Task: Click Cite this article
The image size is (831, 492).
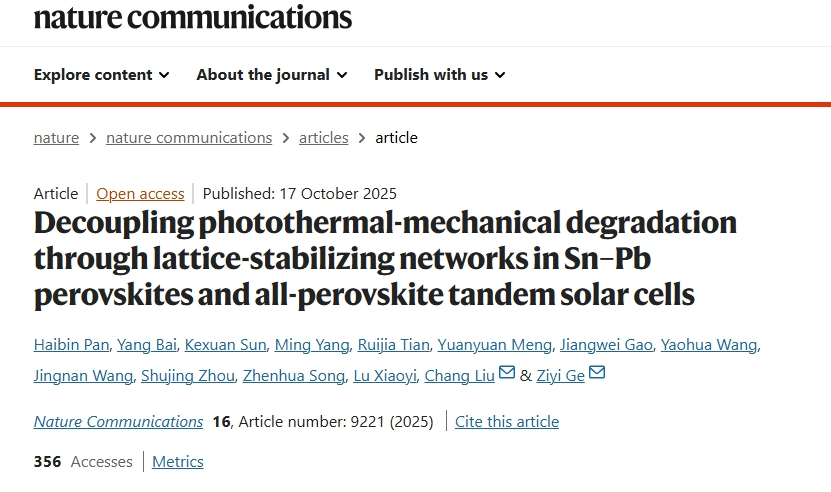Action: pyautogui.click(x=507, y=422)
